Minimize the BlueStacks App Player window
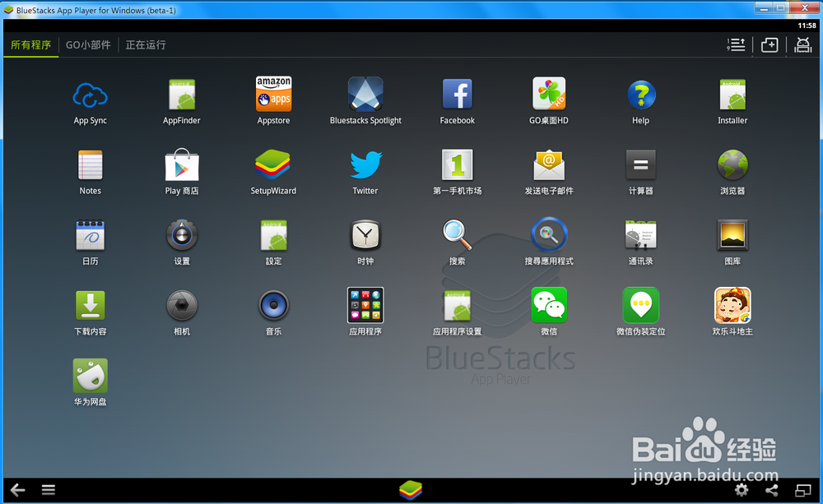Viewport: 823px width, 504px height. pyautogui.click(x=765, y=8)
